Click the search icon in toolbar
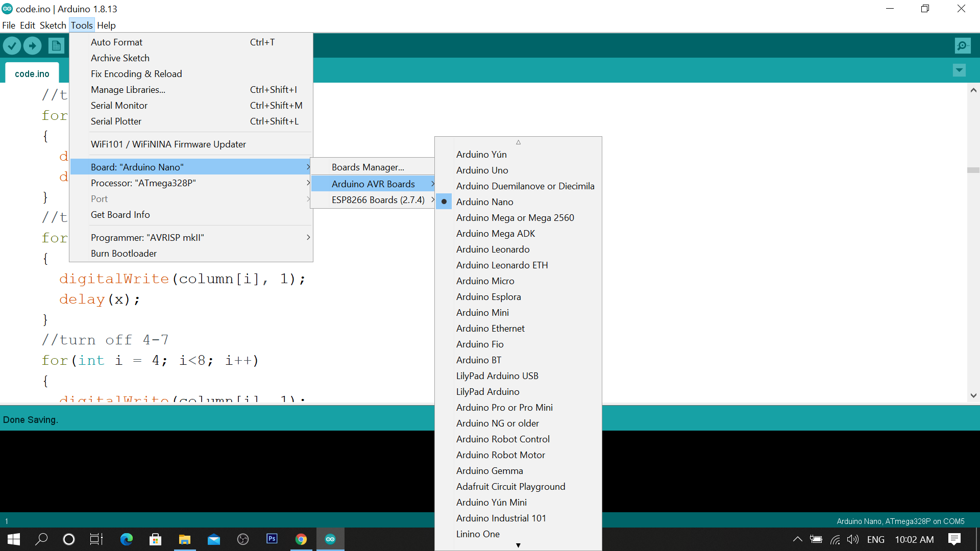This screenshot has width=980, height=551. 963,46
